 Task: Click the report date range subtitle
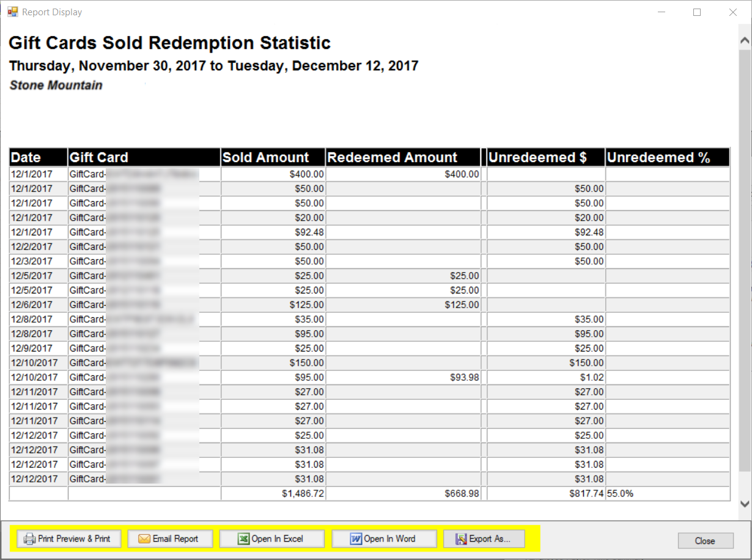click(214, 65)
